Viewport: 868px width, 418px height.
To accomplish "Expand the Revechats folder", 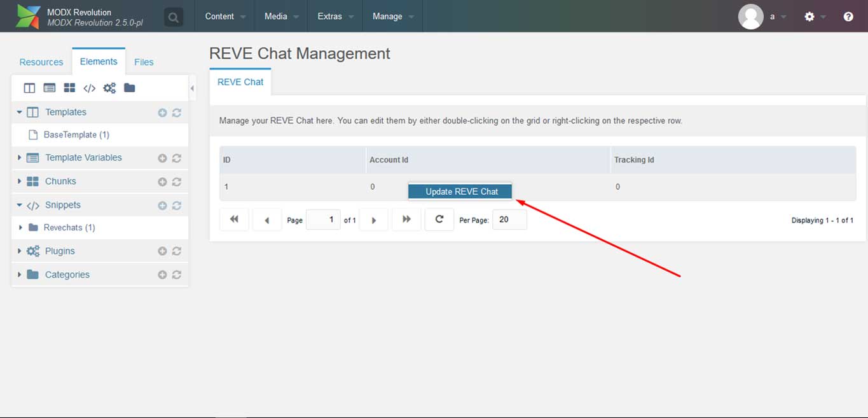I will click(20, 228).
